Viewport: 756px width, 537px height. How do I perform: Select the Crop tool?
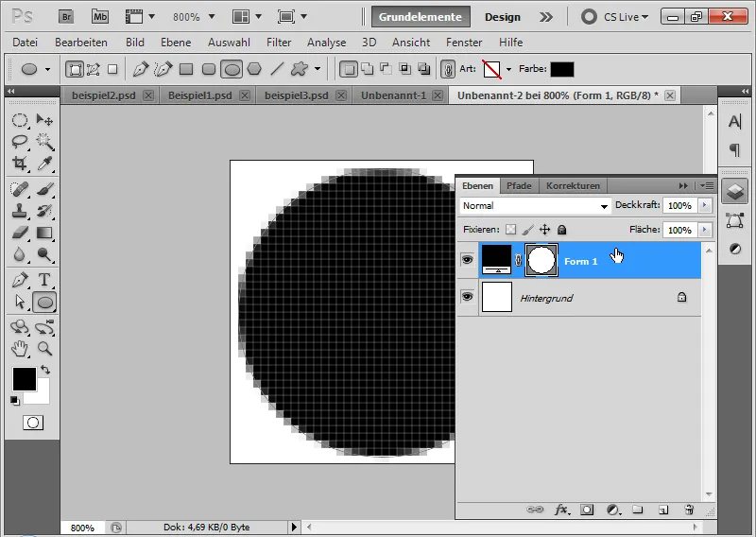(20, 164)
